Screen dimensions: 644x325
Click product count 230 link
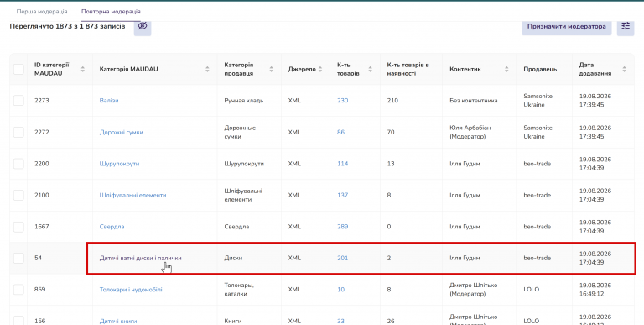(342, 101)
